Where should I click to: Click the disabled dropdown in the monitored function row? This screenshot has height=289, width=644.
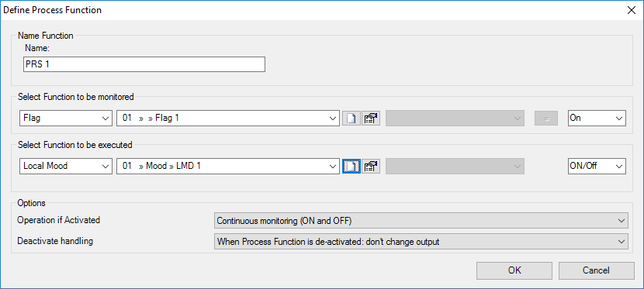[x=455, y=118]
